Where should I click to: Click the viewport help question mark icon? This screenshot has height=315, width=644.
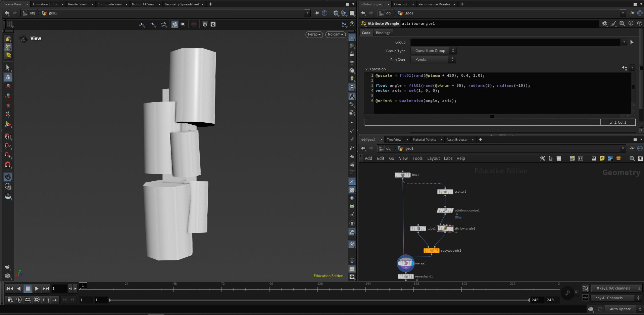[x=352, y=24]
